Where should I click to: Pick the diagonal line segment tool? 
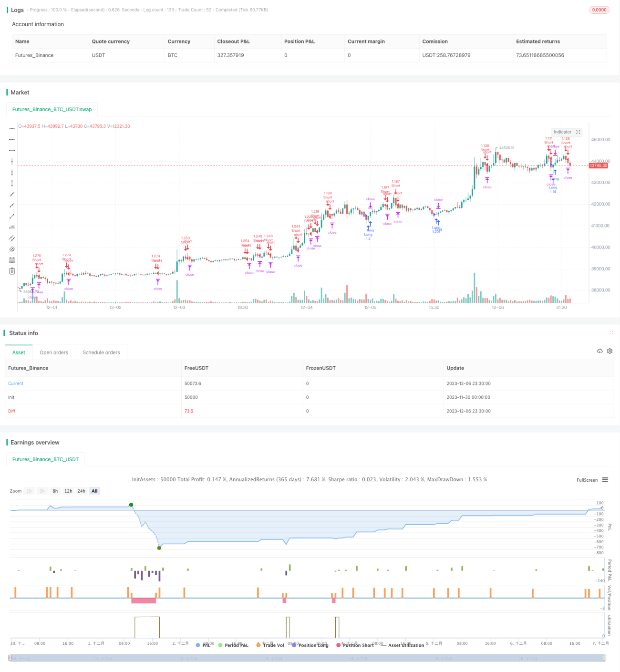pyautogui.click(x=12, y=217)
